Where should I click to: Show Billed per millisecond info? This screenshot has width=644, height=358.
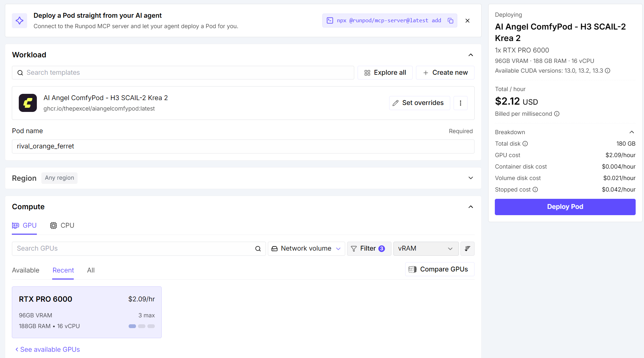coord(557,114)
